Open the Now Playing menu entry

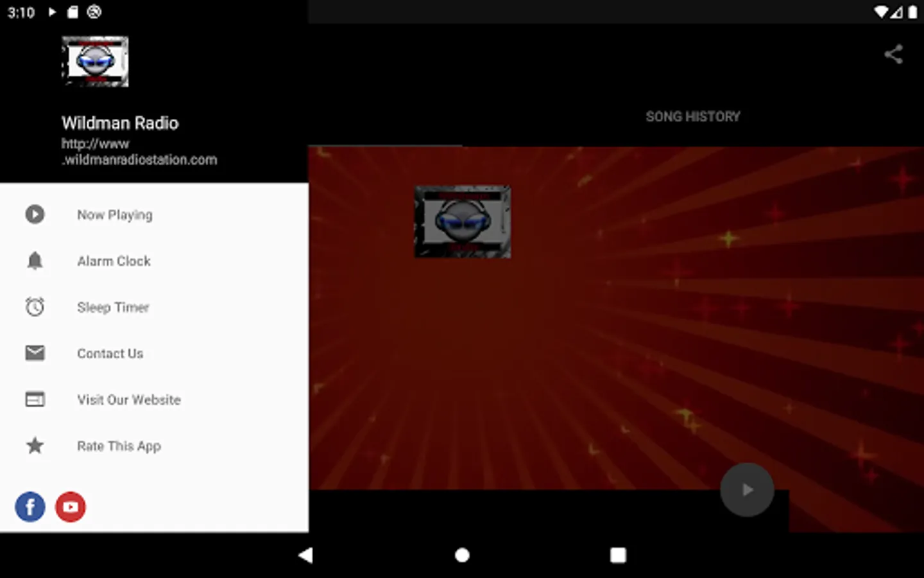click(154, 215)
